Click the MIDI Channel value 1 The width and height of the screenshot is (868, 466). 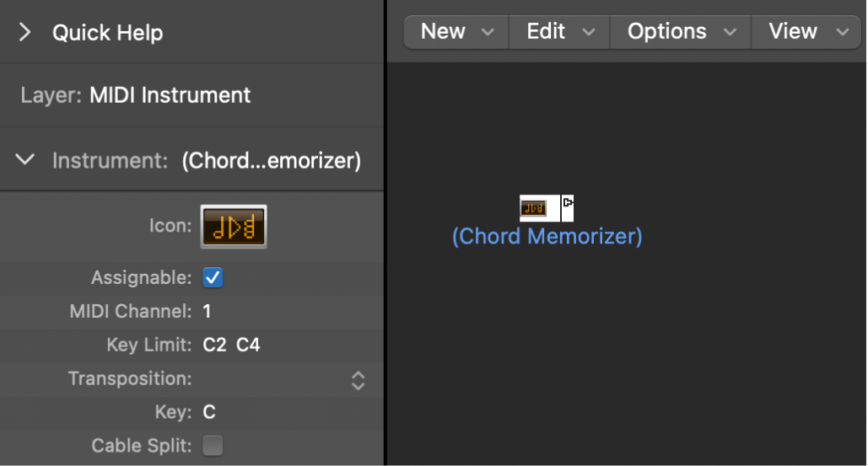tap(208, 311)
